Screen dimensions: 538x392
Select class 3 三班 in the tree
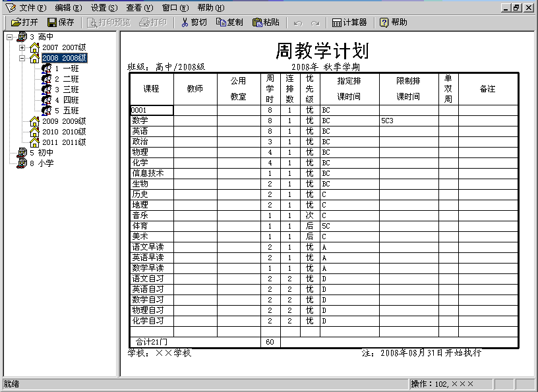(66, 90)
